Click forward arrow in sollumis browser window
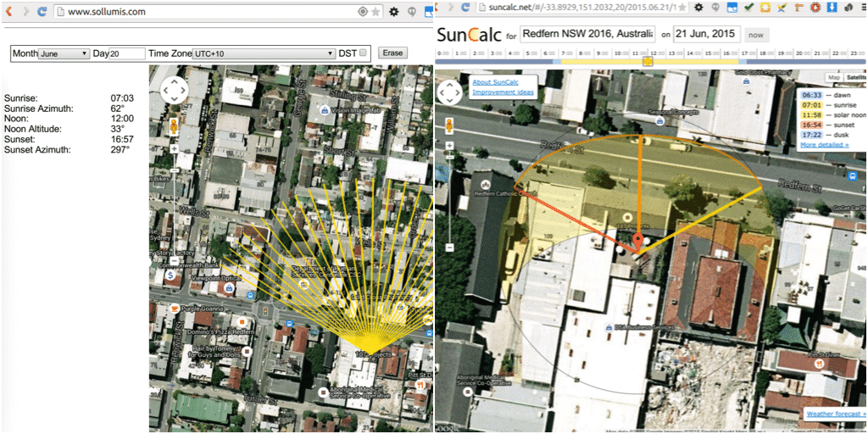868x434 pixels. 25,11
